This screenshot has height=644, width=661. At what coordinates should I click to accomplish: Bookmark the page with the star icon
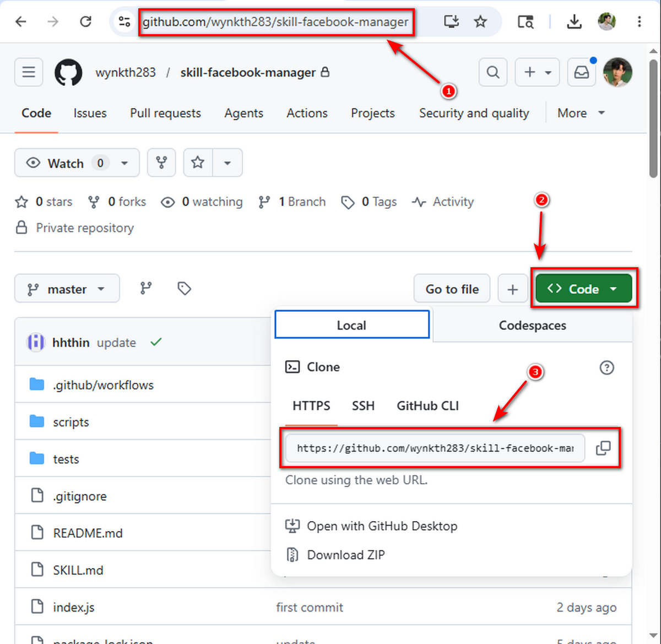tap(480, 21)
